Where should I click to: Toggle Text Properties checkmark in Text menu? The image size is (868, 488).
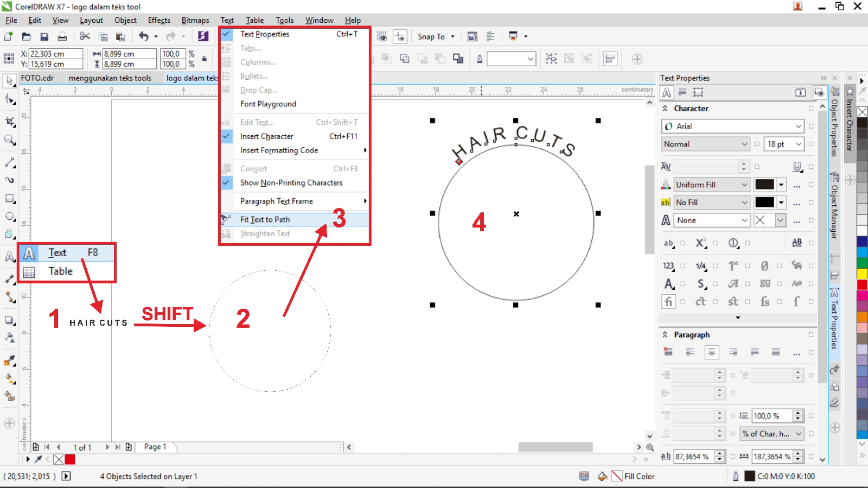227,34
